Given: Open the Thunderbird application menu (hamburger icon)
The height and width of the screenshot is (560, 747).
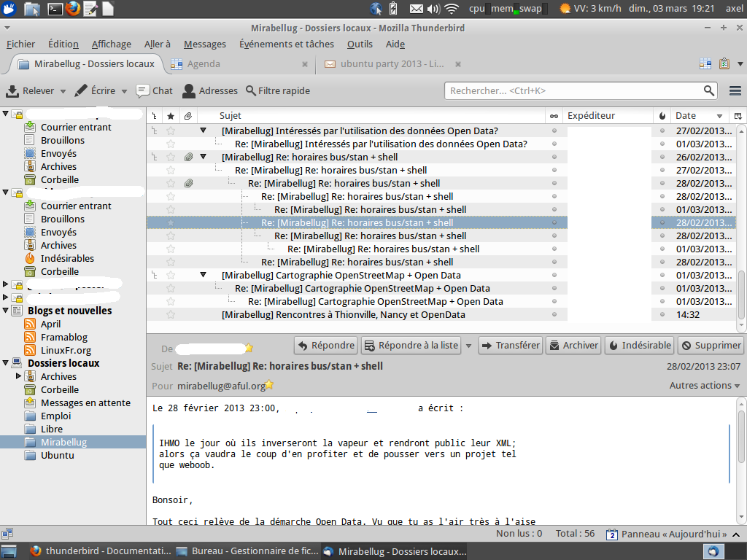Looking at the screenshot, I should (x=735, y=90).
